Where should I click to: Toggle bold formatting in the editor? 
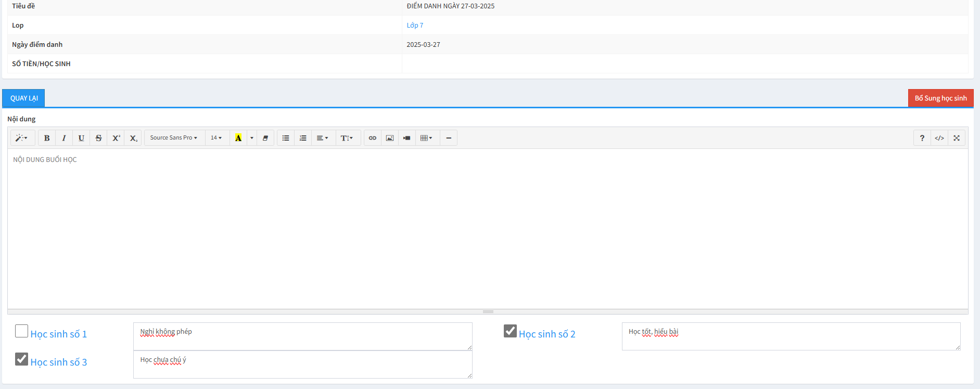pos(47,138)
